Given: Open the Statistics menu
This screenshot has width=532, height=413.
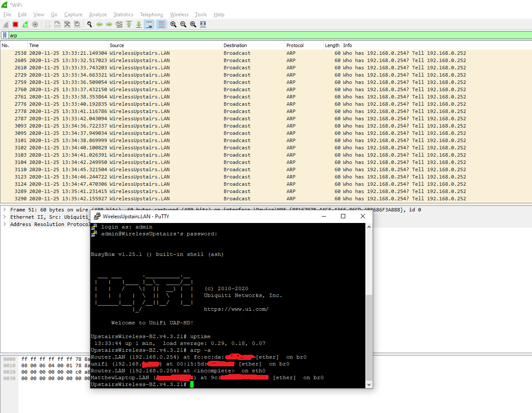Looking at the screenshot, I should point(123,15).
